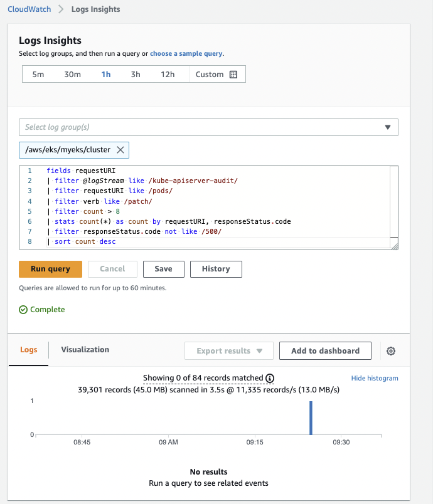
Task: Click the 'filter verb like /patch/' line
Action: [100, 201]
